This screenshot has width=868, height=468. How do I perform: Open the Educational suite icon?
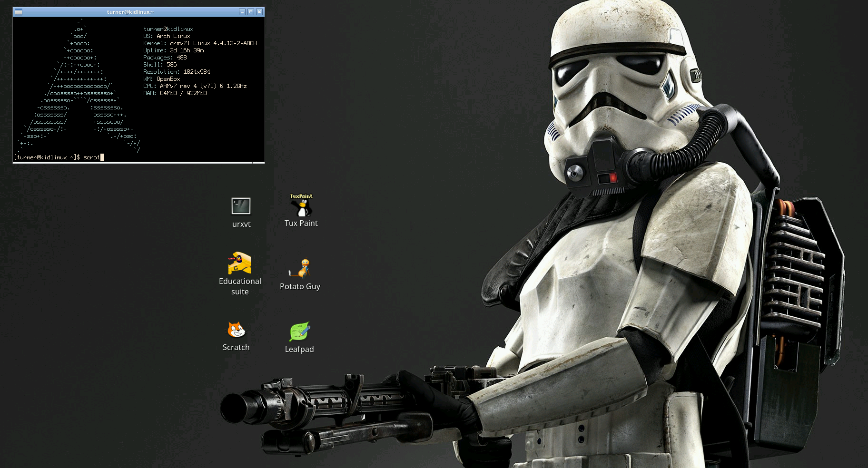(x=239, y=263)
